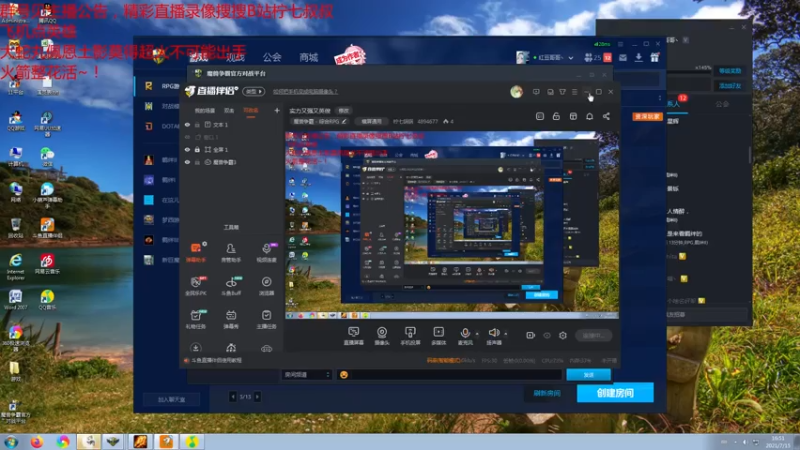Select the 商城 tab in platform header

click(309, 57)
